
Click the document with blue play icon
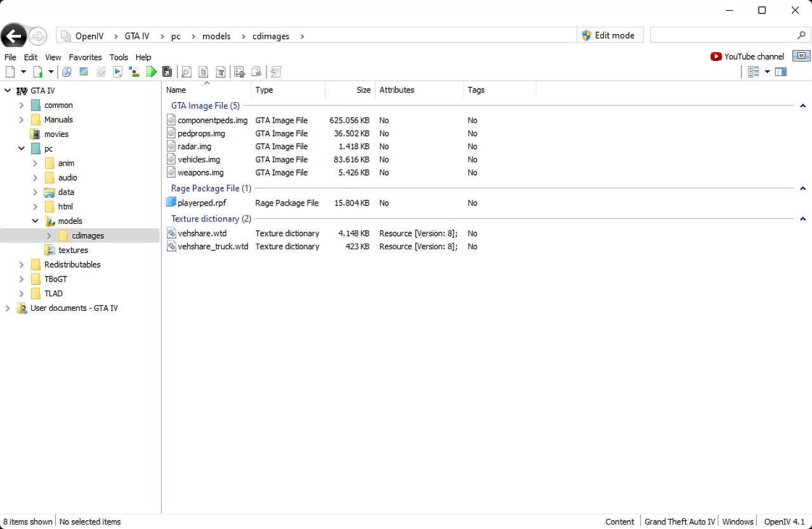click(118, 72)
